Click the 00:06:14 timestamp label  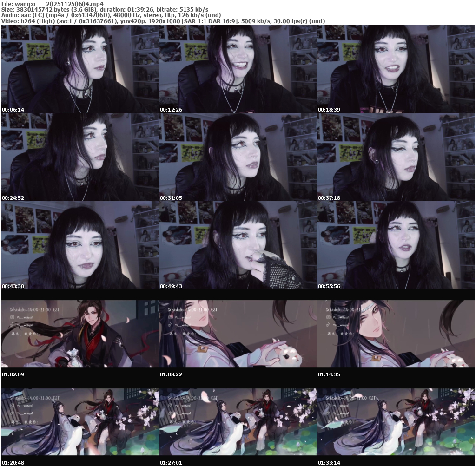tap(13, 110)
